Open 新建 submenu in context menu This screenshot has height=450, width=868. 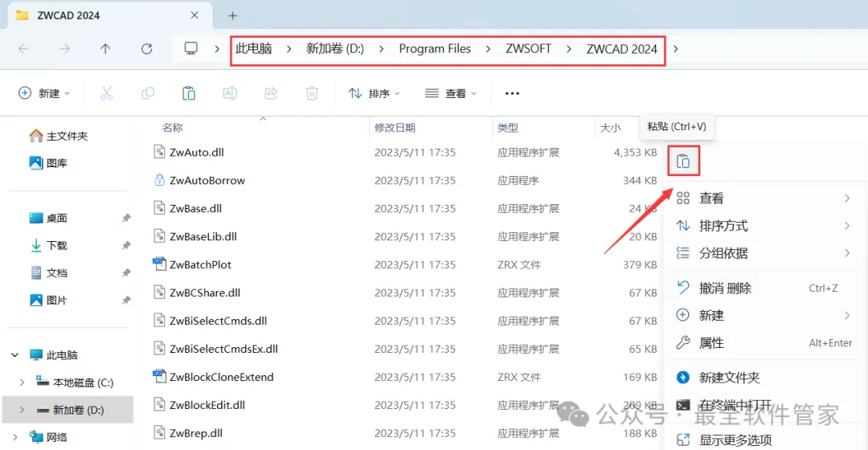(x=764, y=316)
